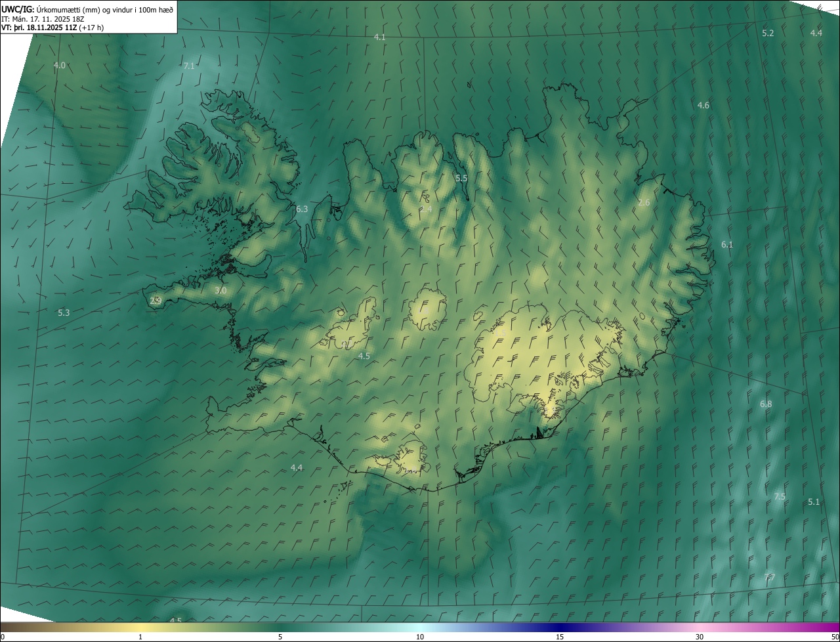
Task: Click the 5 tick label on the colour scale
Action: click(280, 637)
